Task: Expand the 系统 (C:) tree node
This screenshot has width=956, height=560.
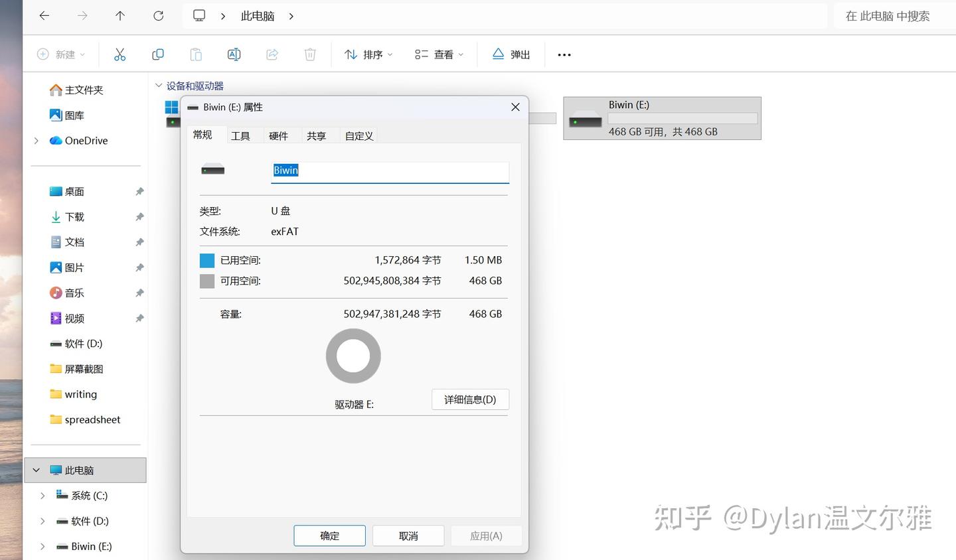Action: click(42, 496)
